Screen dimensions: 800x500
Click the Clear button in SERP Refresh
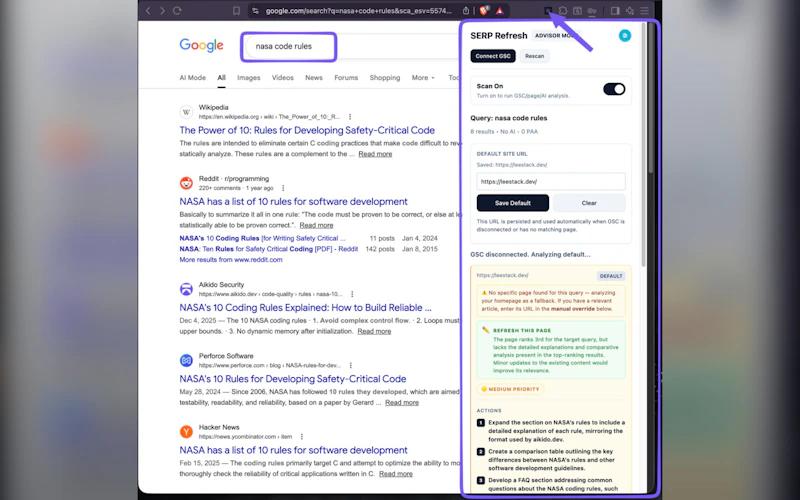click(589, 203)
